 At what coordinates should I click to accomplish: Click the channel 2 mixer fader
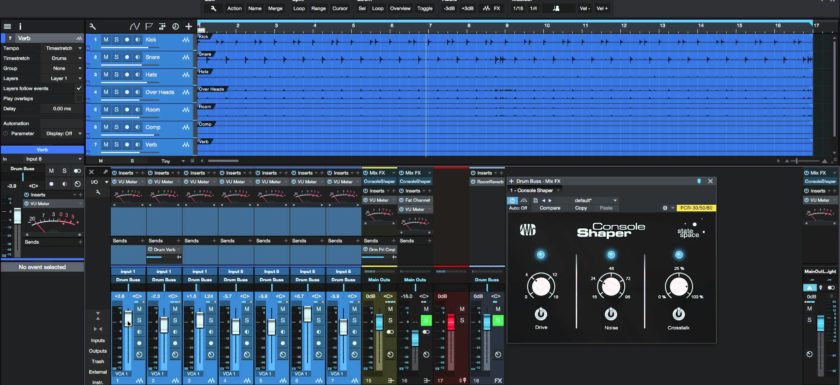(x=164, y=324)
